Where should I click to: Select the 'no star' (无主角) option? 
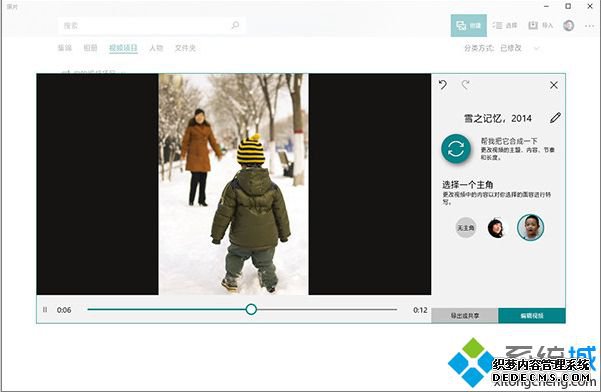pyautogui.click(x=466, y=228)
